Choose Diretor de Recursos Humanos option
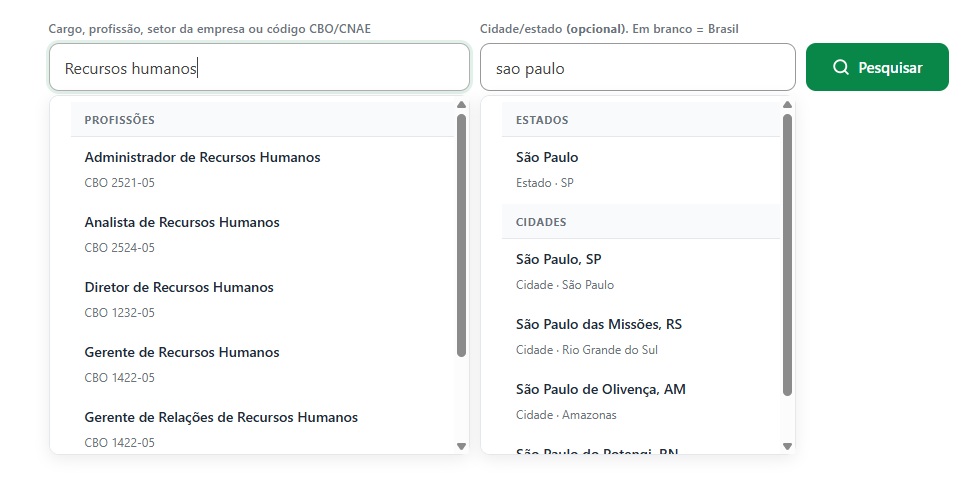 262,299
